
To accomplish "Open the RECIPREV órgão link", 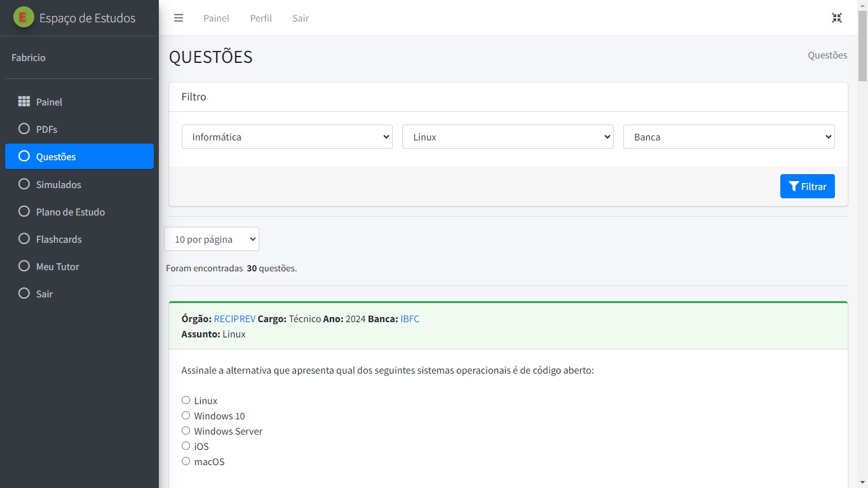I will click(234, 319).
